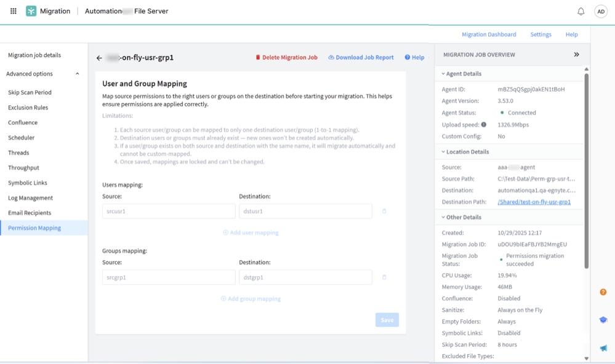
Task: Open the graduation cap learning icon
Action: point(603,320)
